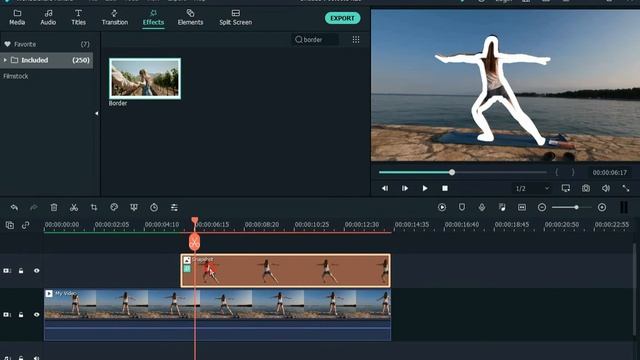Add a marker with shield icon

[x=462, y=207]
